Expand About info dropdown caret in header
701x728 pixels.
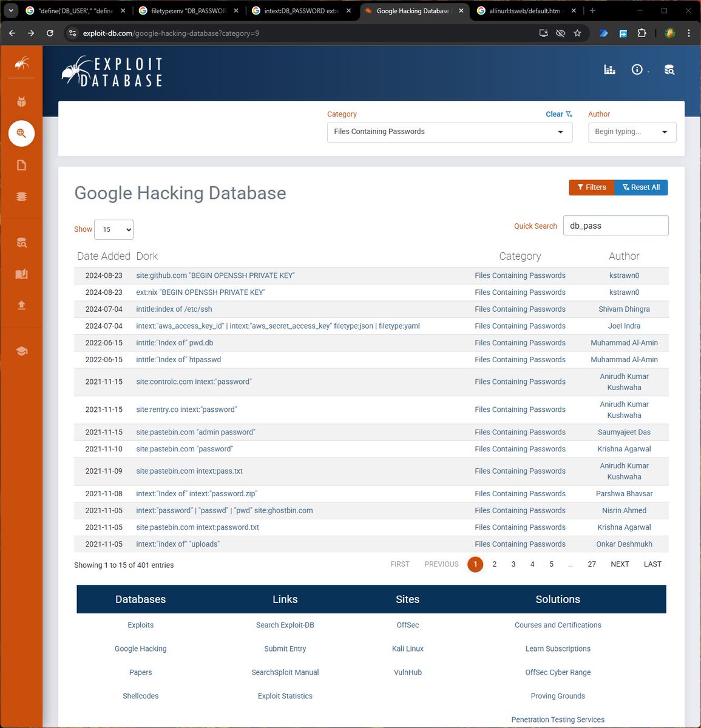pyautogui.click(x=648, y=72)
